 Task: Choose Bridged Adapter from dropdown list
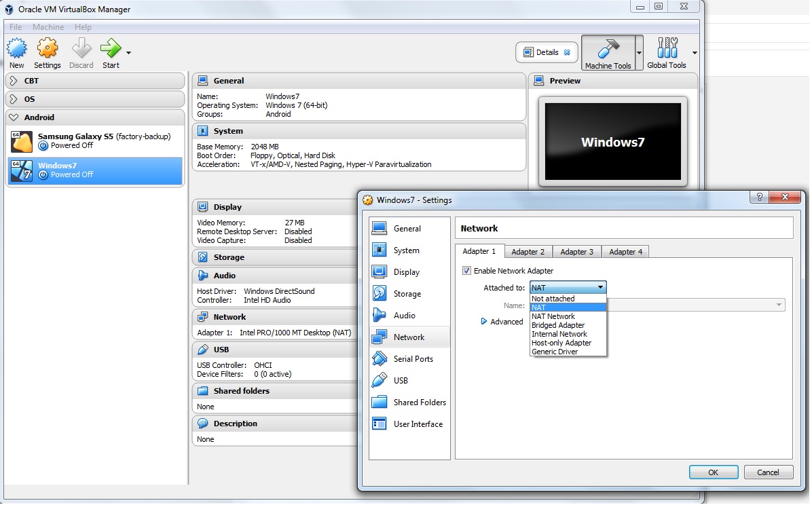point(568,325)
